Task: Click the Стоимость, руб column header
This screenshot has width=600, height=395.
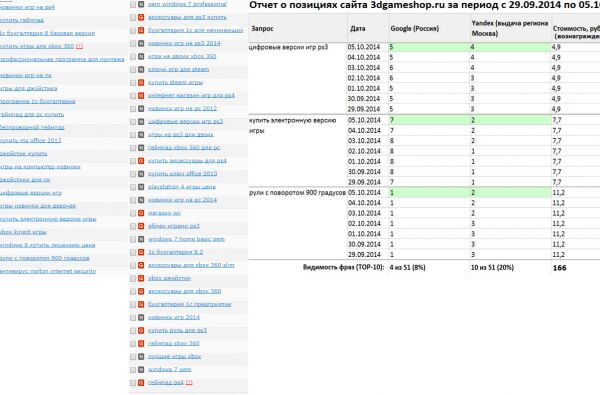Action: [576, 32]
